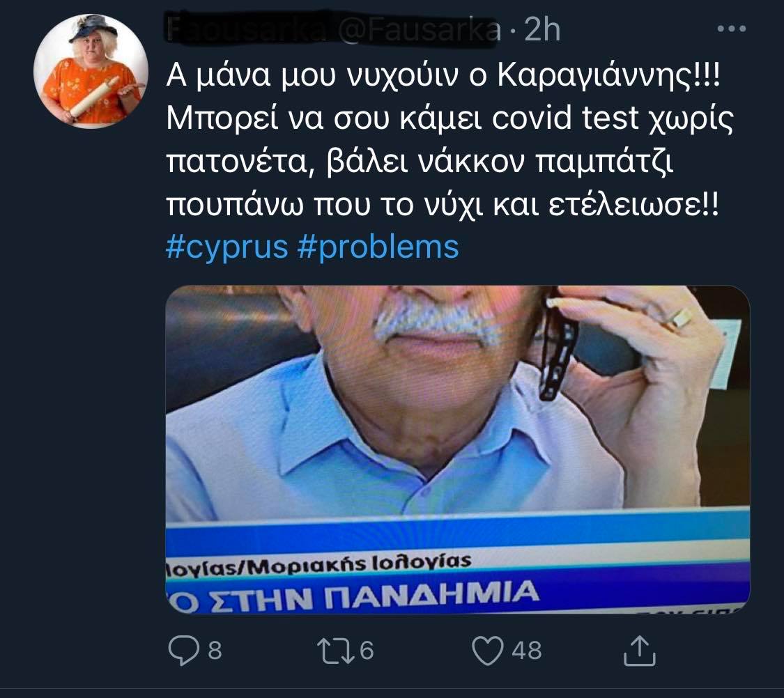Open the three-dot more options menu

(731, 29)
